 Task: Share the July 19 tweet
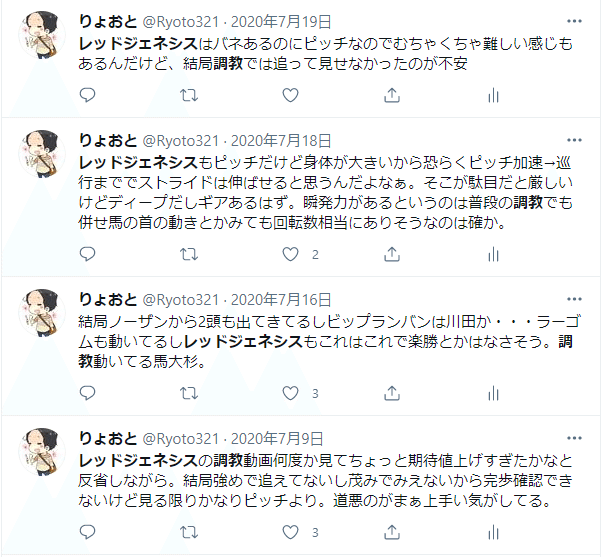(x=392, y=95)
